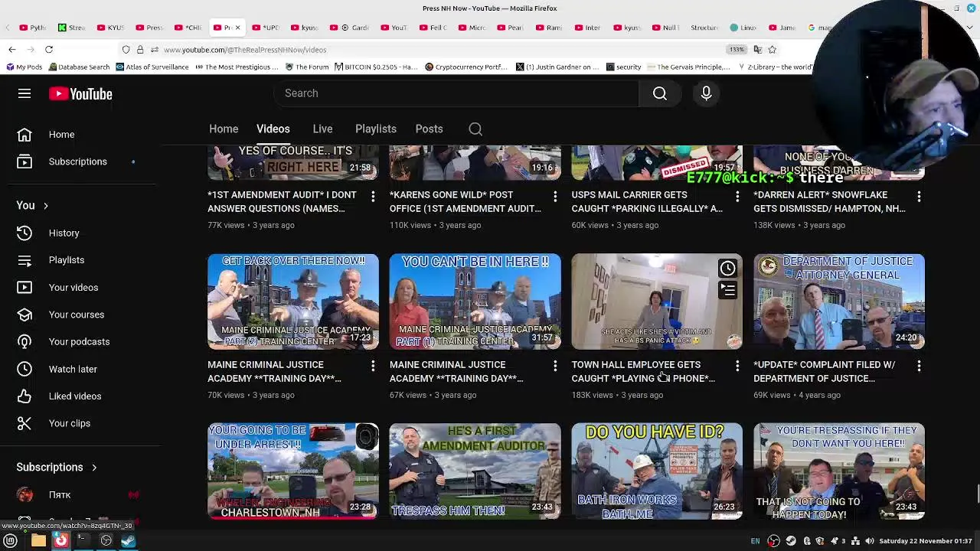Open options for 'KARENS GONE WILD' video
This screenshot has height=551, width=980.
tap(555, 197)
